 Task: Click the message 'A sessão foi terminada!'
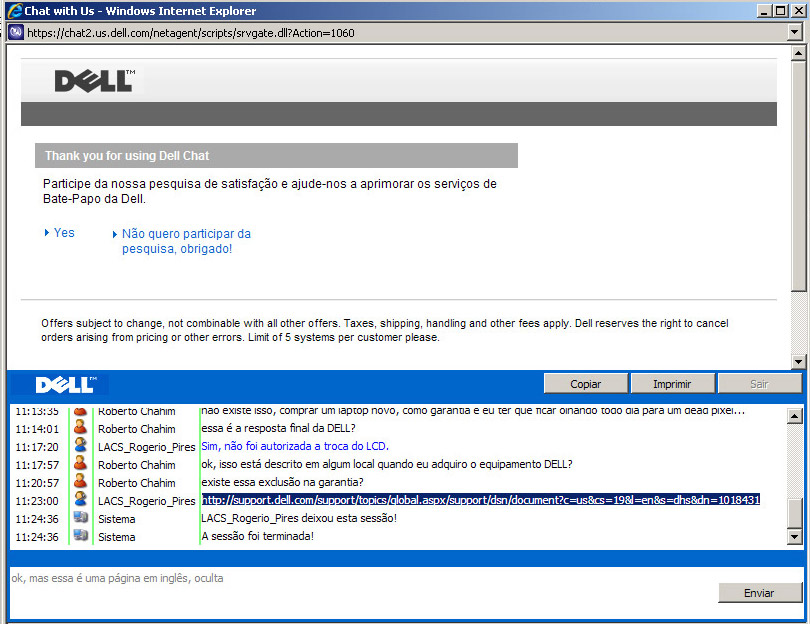coord(257,536)
